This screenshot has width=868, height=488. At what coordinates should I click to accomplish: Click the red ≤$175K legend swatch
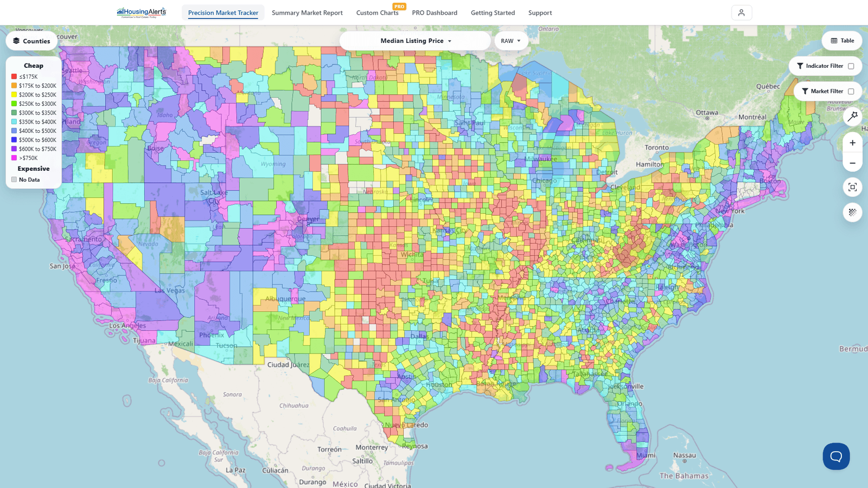pos(14,76)
